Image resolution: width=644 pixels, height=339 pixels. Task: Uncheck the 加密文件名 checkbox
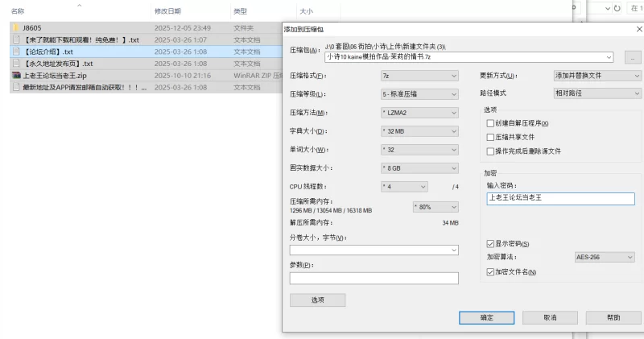coord(491,272)
